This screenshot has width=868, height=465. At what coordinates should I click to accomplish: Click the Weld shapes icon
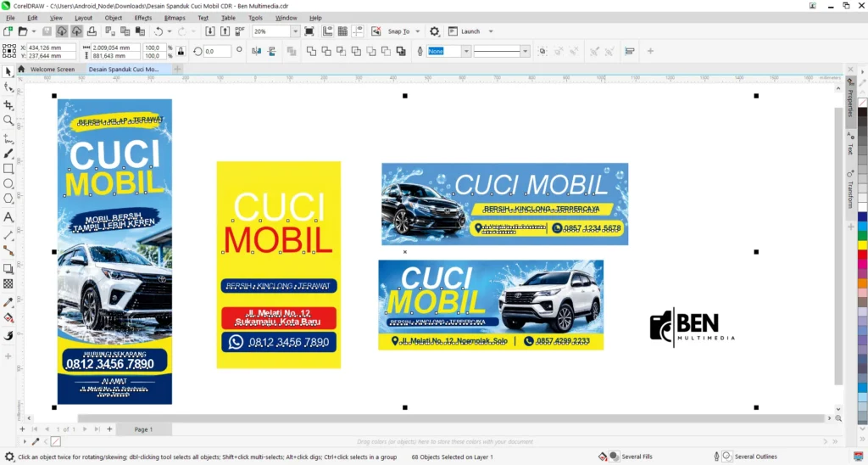(312, 51)
